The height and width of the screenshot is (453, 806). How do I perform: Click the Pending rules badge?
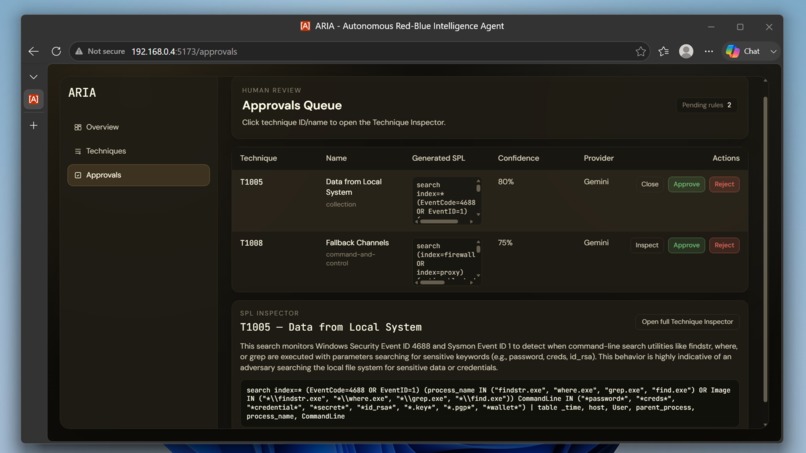click(706, 105)
